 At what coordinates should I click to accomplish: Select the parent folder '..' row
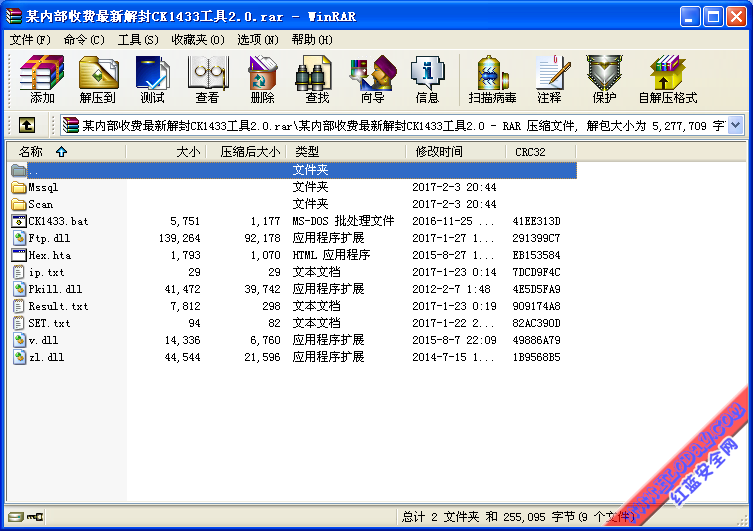click(x=293, y=170)
